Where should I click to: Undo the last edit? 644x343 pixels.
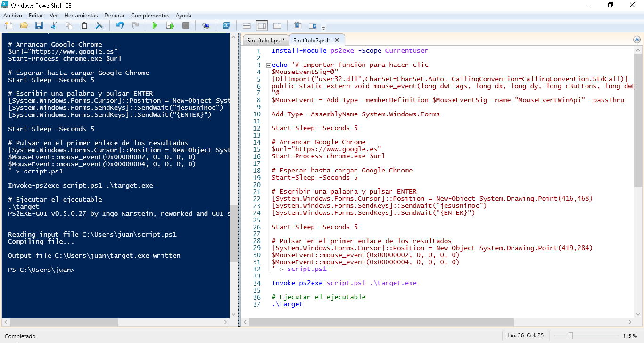120,25
